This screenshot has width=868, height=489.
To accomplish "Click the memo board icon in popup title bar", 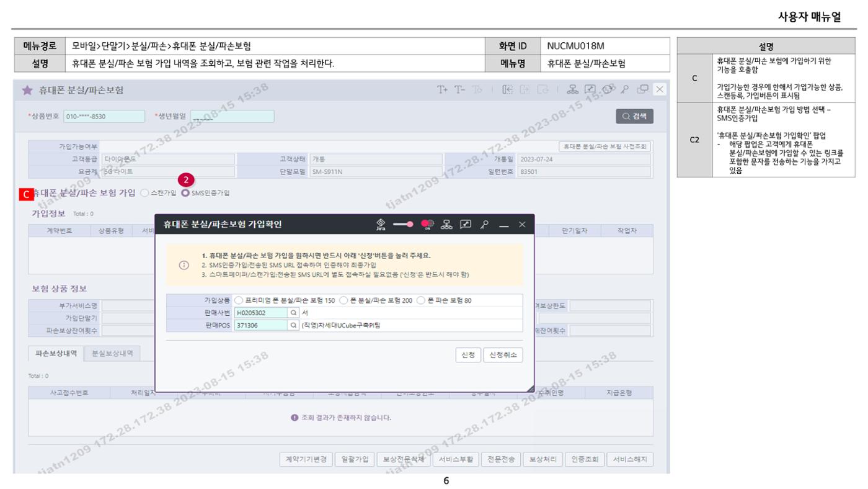I will coord(465,225).
